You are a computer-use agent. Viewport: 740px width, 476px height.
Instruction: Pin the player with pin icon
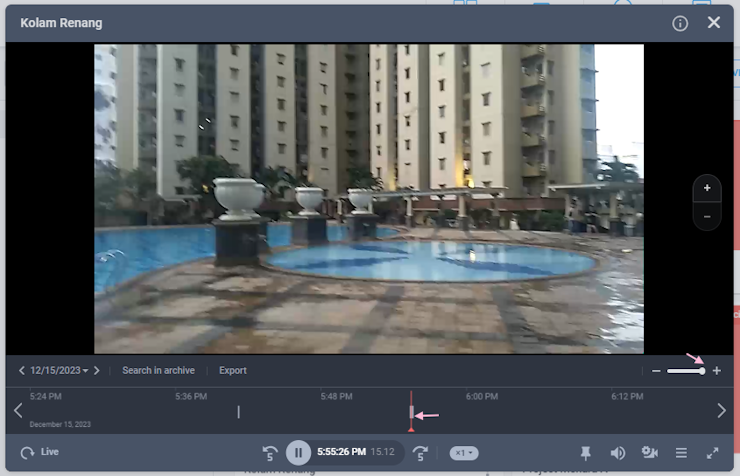(x=585, y=453)
